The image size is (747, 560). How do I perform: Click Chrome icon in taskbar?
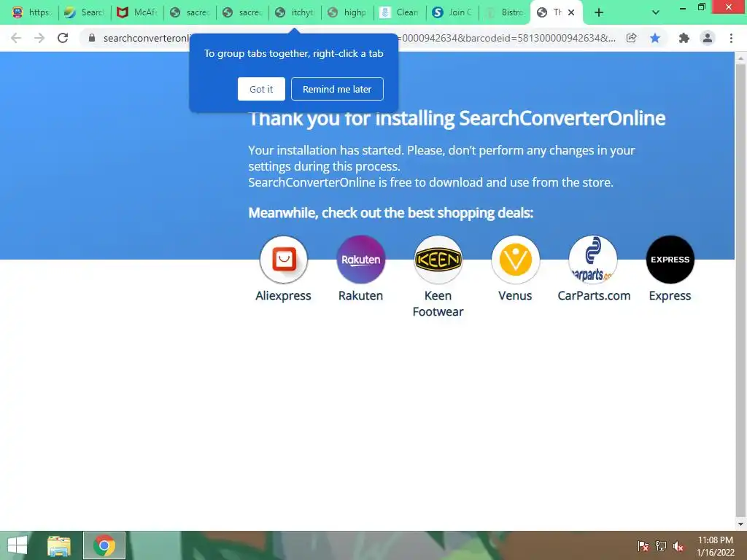tap(104, 545)
